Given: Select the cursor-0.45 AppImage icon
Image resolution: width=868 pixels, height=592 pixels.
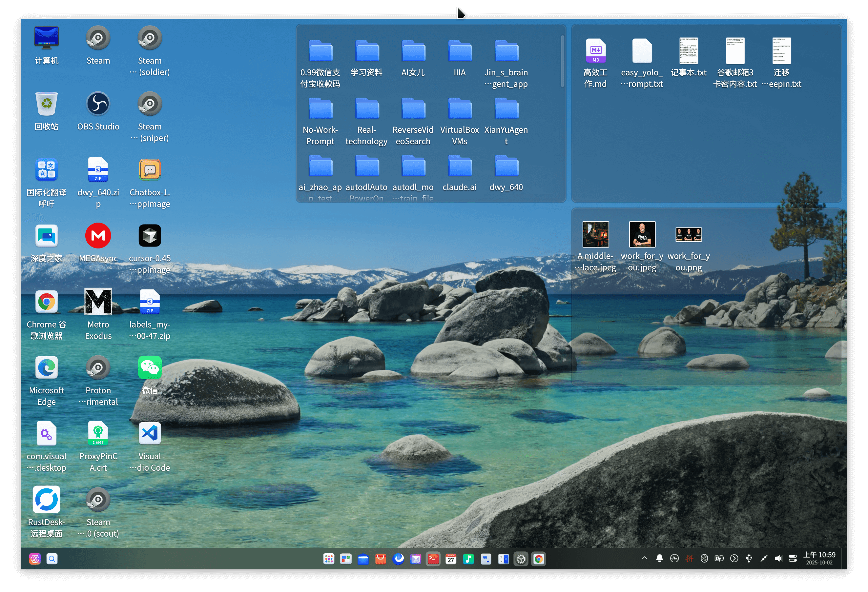Looking at the screenshot, I should (150, 236).
